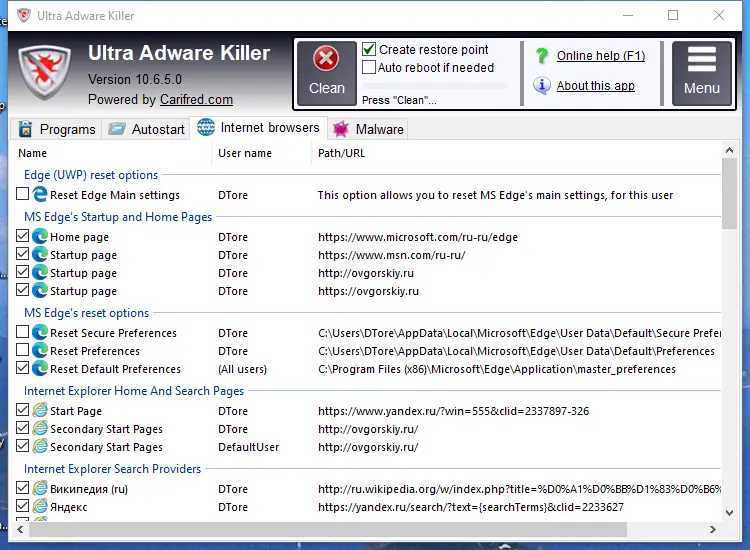Screen dimensions: 750x550
Task: Toggle Create restore point checkbox
Action: click(x=369, y=49)
